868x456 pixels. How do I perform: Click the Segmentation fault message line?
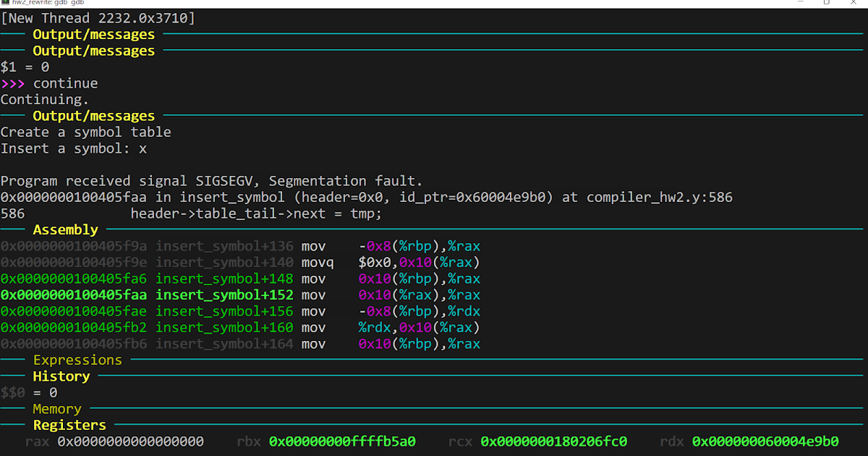tap(211, 180)
